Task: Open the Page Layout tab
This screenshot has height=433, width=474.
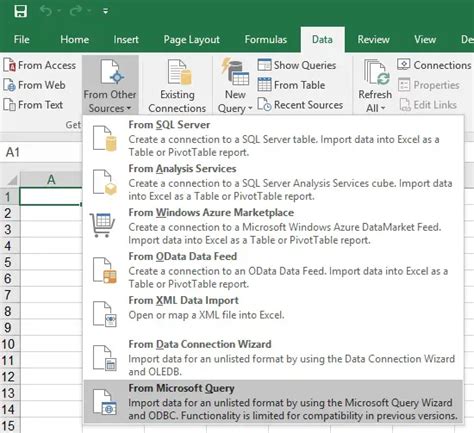Action: (x=192, y=39)
